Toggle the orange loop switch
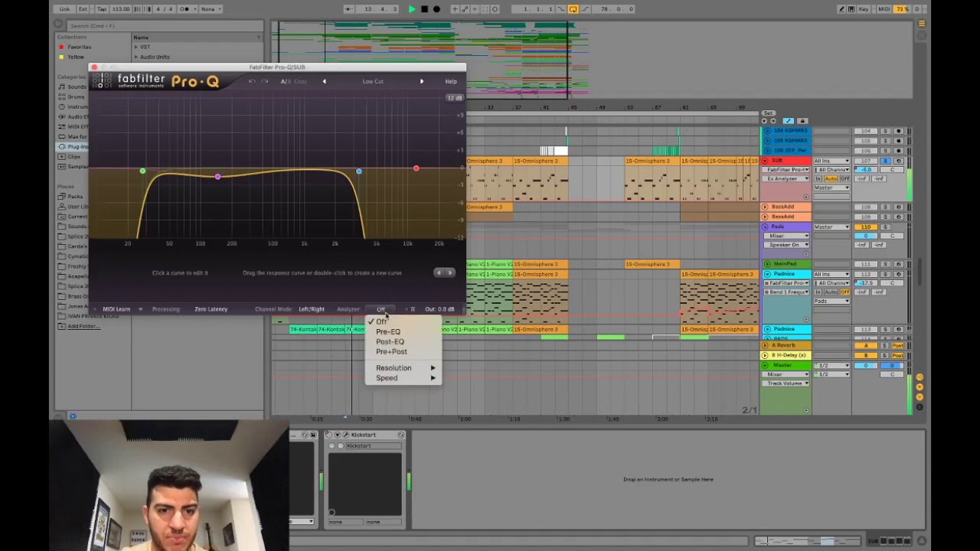This screenshot has width=980, height=551. [573, 9]
